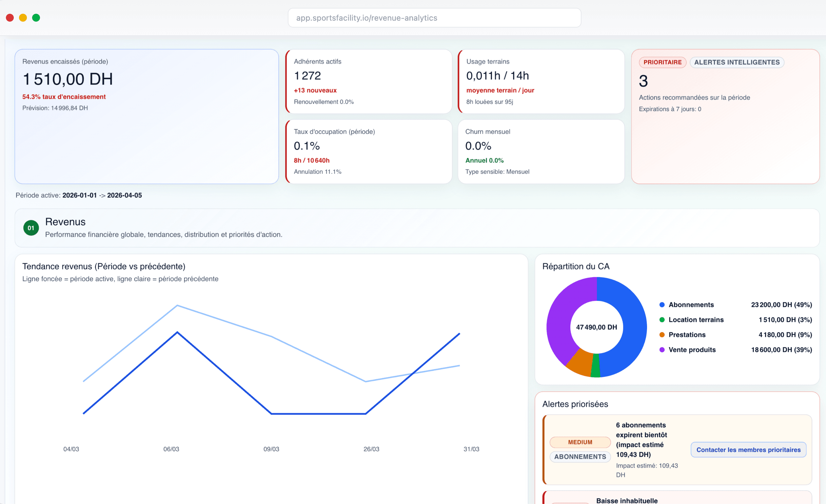
Task: Click the green 01 Revenus section badge
Action: click(x=31, y=227)
